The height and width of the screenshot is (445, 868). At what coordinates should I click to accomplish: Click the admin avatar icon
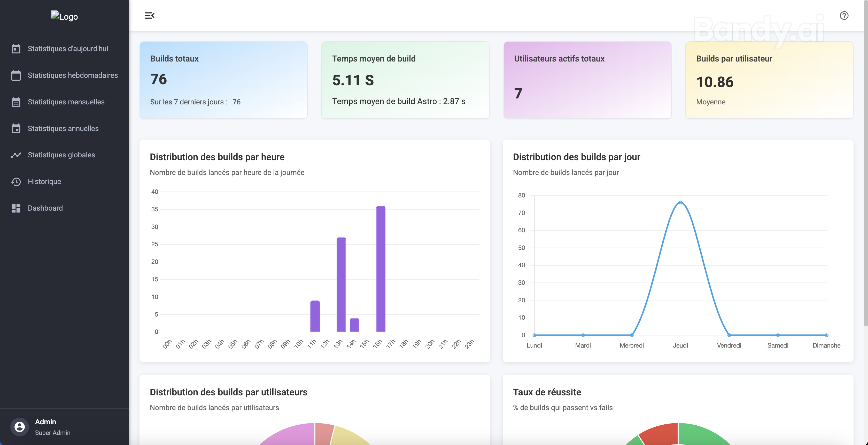(19, 427)
